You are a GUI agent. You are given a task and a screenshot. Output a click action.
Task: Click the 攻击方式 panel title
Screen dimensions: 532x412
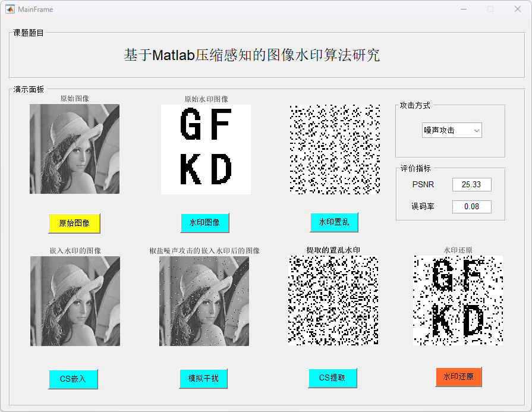coord(415,106)
